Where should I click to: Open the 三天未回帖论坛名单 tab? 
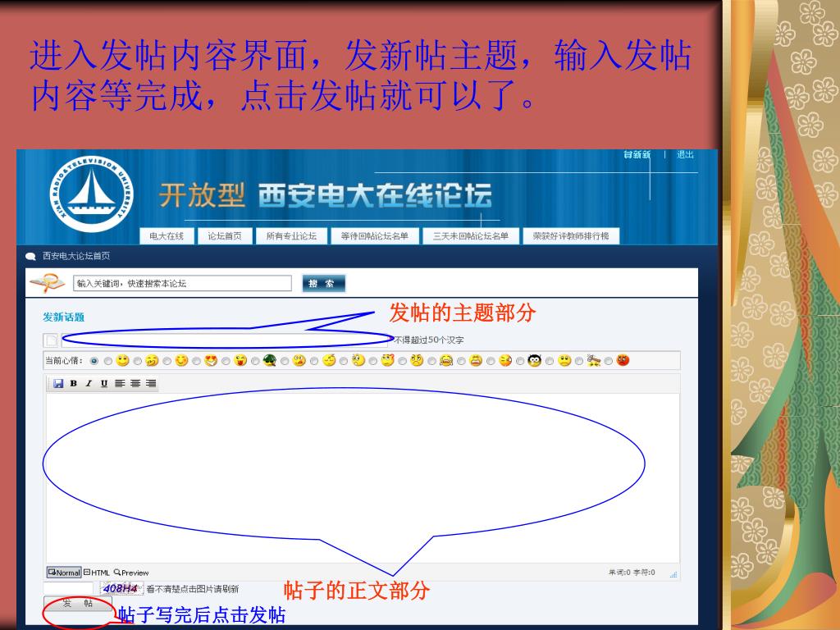470,235
